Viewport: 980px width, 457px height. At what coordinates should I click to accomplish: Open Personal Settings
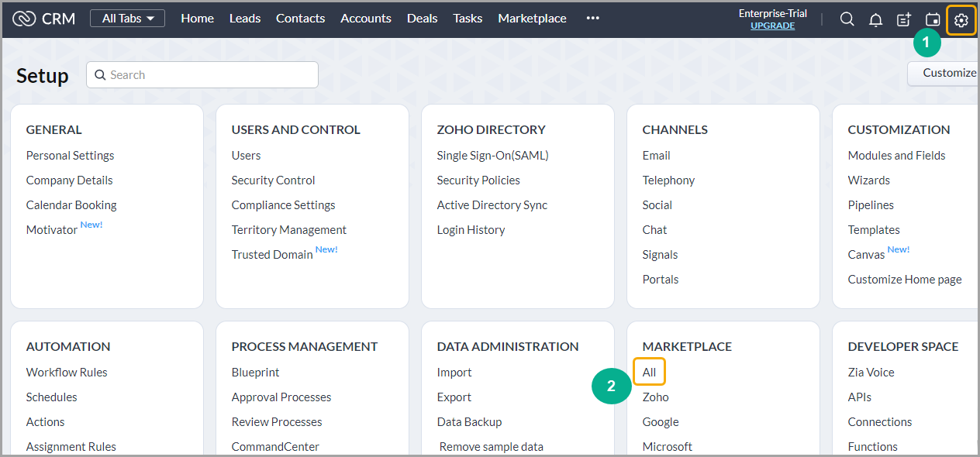click(70, 156)
